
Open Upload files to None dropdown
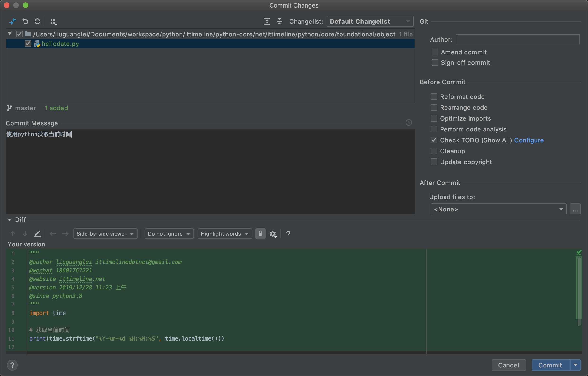[498, 209]
